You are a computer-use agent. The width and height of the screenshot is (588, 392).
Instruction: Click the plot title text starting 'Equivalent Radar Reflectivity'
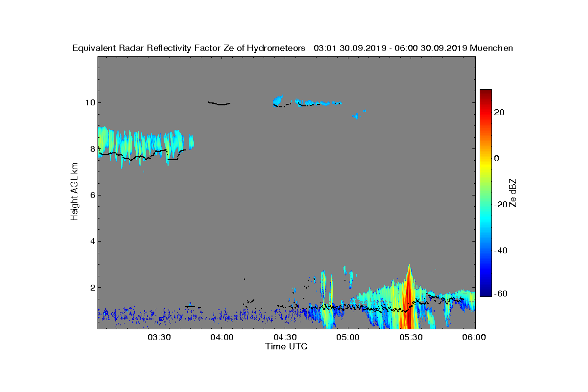coord(293,48)
